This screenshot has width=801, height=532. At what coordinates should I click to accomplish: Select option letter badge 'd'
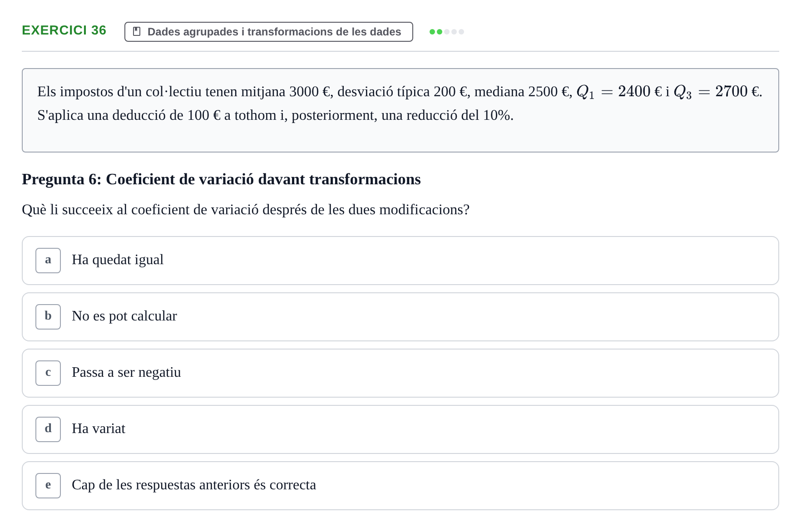[x=48, y=429]
